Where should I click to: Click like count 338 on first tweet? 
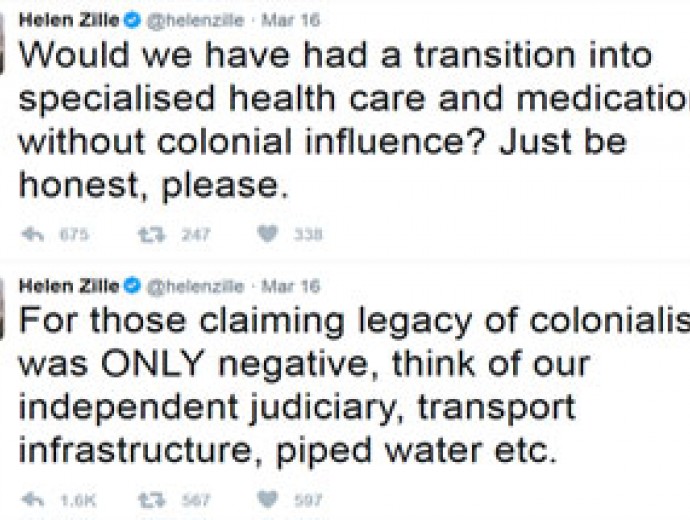point(308,234)
